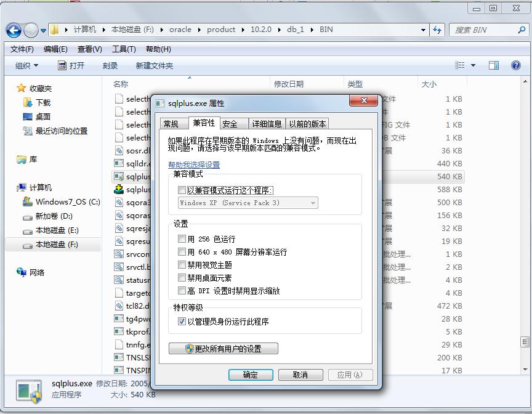The width and height of the screenshot is (532, 414).
Task: Open the address bar history dropdown
Action: coord(423,30)
